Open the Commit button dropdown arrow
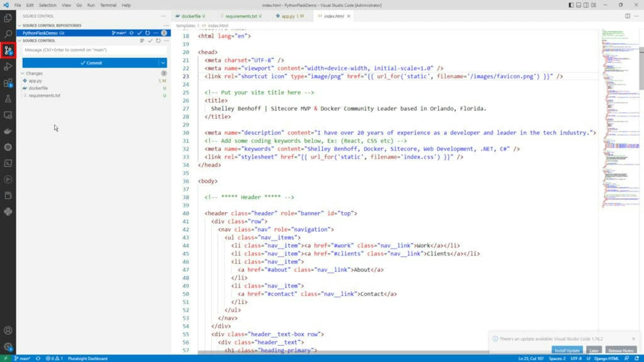 (x=163, y=63)
